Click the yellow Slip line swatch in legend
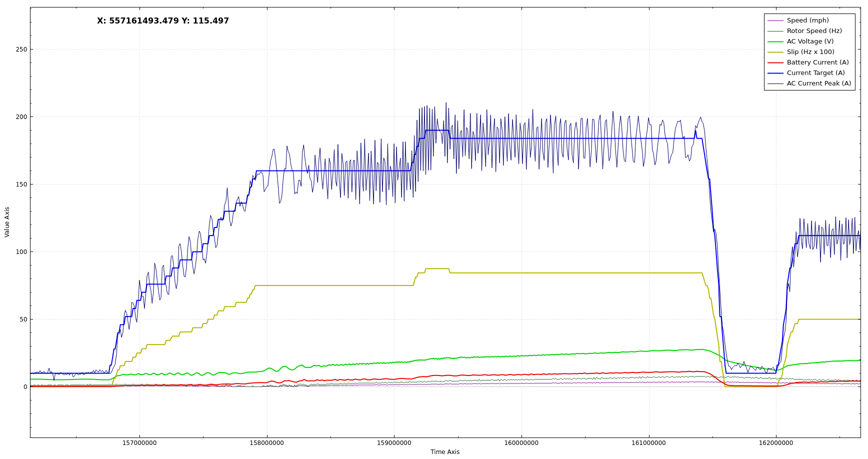Image resolution: width=868 pixels, height=459 pixels. point(775,52)
